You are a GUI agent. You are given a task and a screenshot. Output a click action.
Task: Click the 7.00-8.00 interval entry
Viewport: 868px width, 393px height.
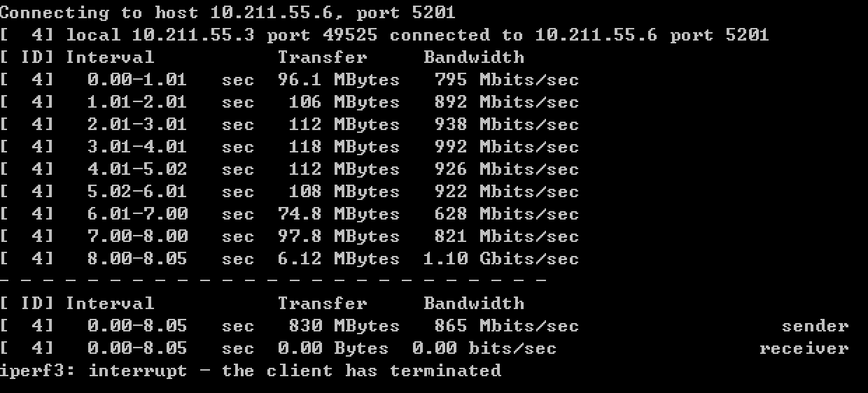137,236
